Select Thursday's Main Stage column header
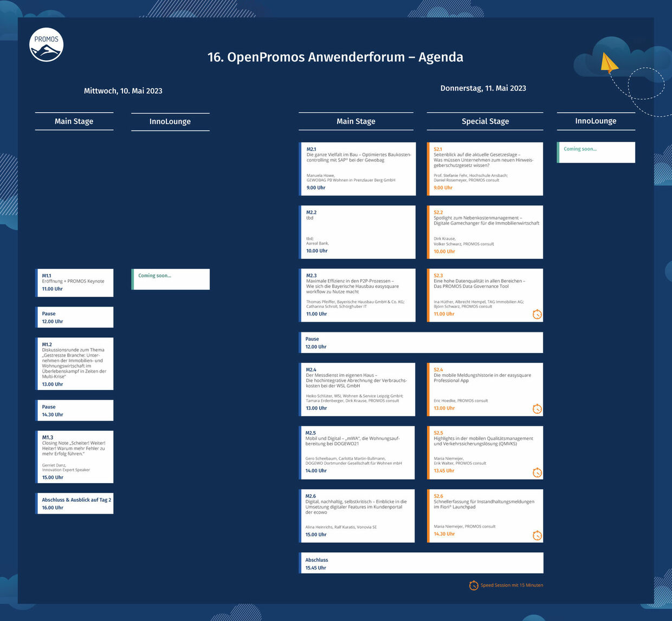The width and height of the screenshot is (672, 621). pos(356,121)
